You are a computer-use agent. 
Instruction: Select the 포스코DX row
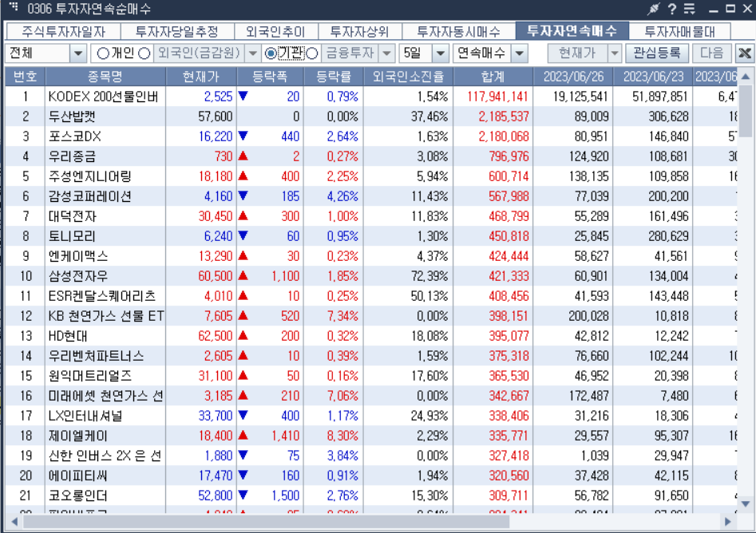371,136
